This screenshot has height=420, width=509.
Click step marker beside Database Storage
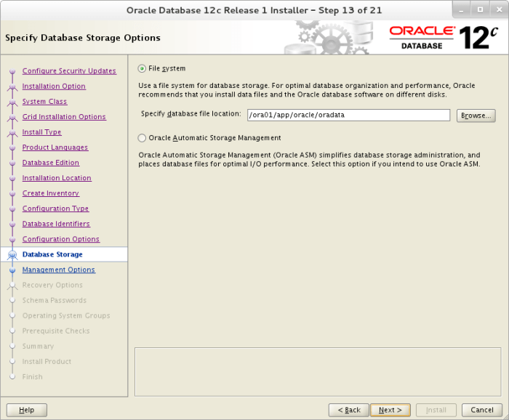[x=12, y=255]
